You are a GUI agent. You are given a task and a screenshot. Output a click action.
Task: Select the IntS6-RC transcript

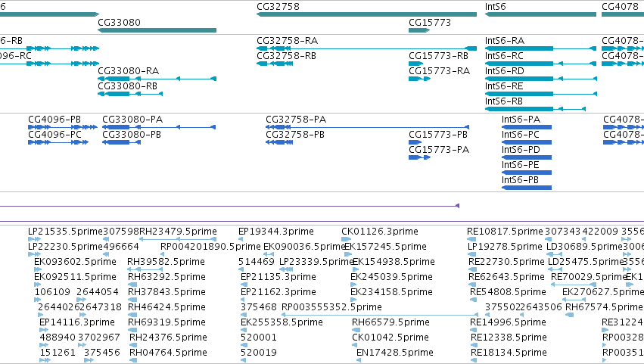(x=540, y=64)
